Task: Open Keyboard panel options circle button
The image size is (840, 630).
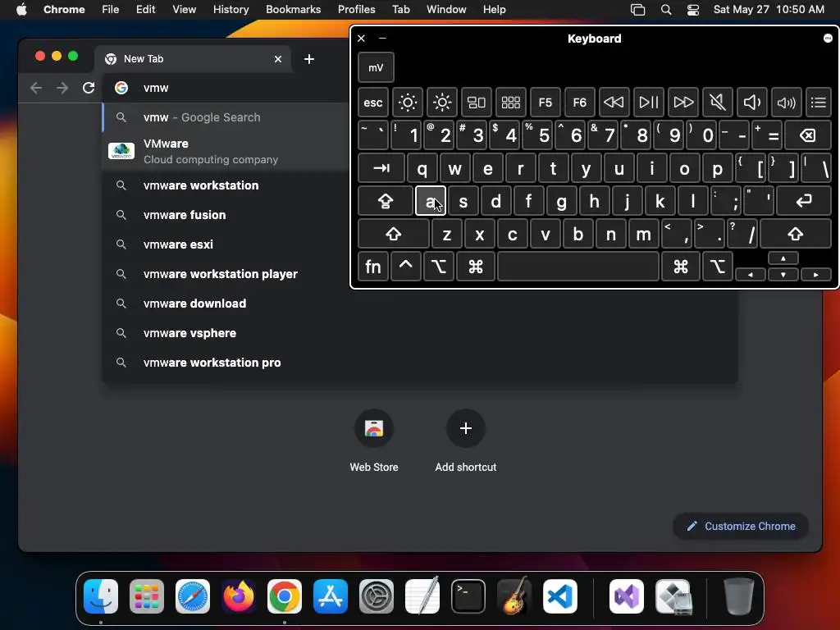Action: [x=828, y=38]
